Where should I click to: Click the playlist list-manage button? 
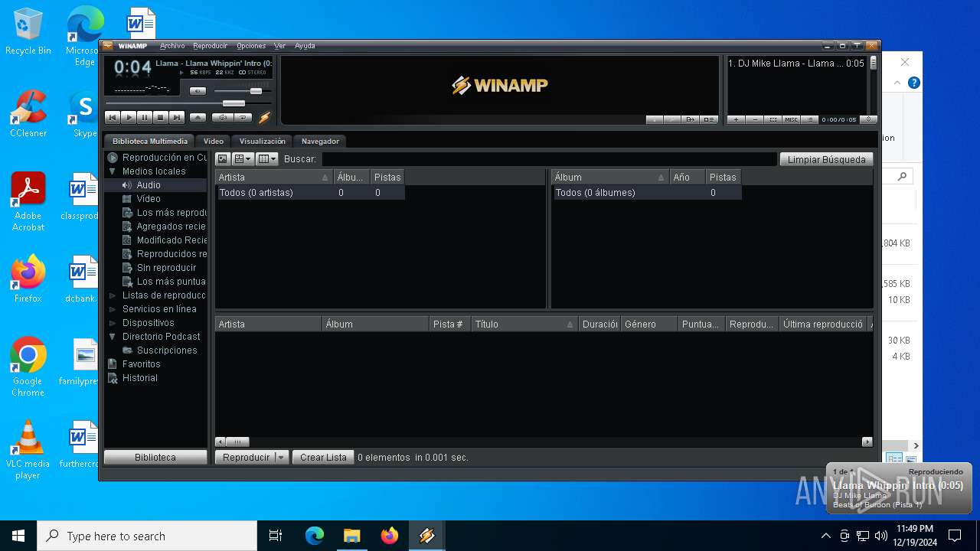click(x=810, y=119)
